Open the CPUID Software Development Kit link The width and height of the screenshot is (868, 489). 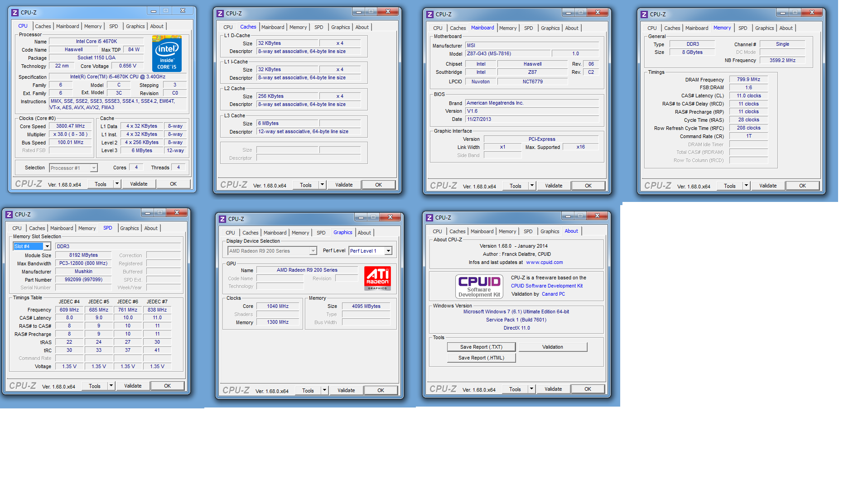(547, 286)
